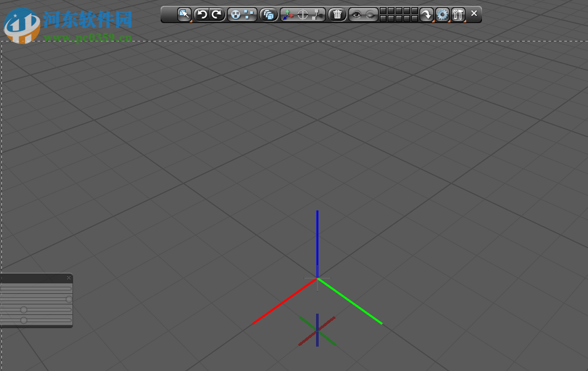Screen dimensions: 588x371
Task: Open the curved arrow dropdown
Action: click(427, 14)
